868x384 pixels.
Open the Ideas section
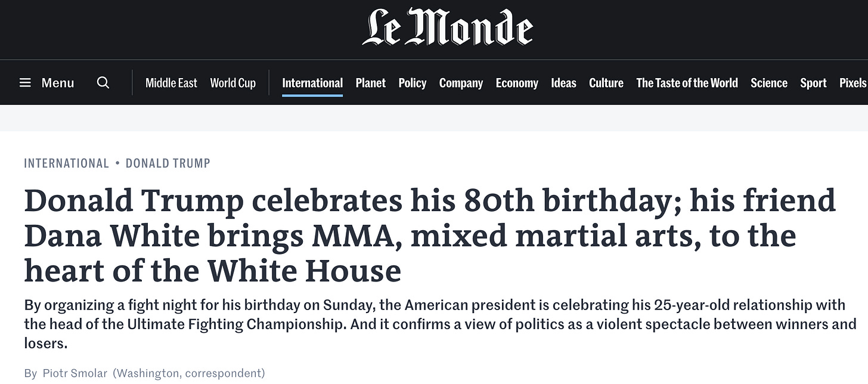click(x=563, y=83)
